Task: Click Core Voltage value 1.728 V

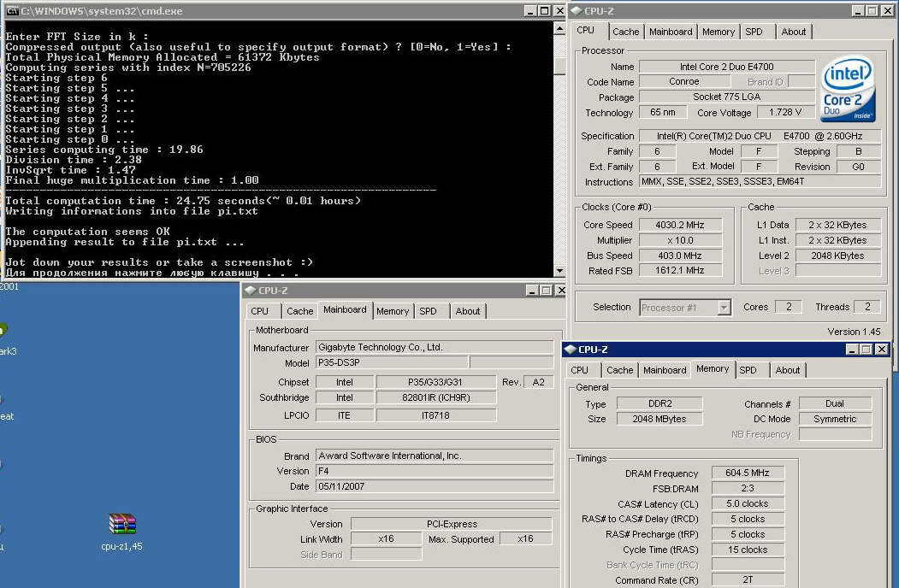Action: 785,112
